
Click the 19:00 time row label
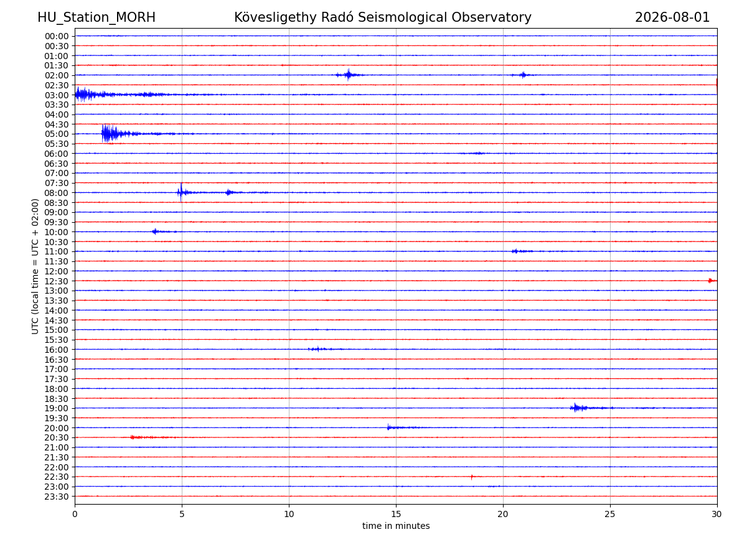(57, 409)
